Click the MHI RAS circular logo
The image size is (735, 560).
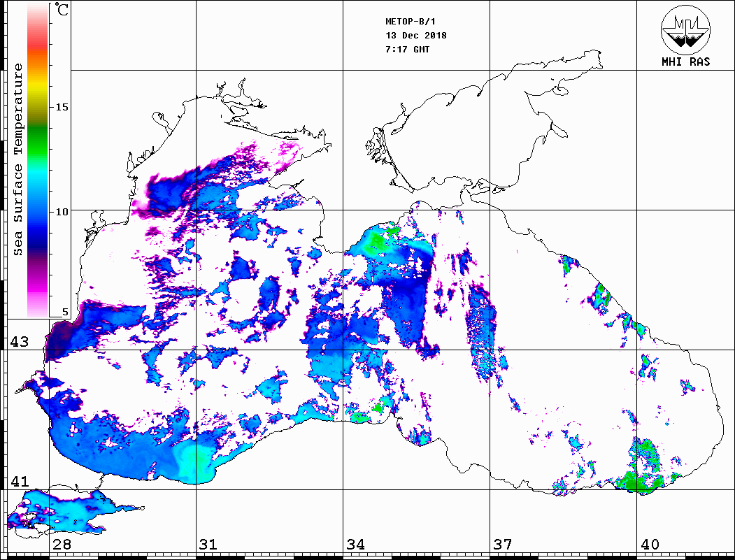click(686, 29)
